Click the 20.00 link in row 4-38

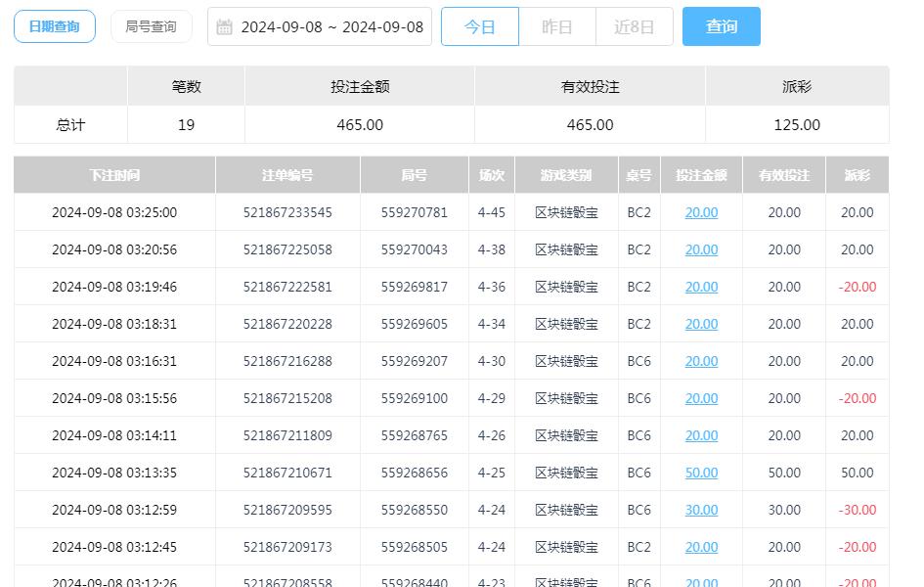coord(700,249)
